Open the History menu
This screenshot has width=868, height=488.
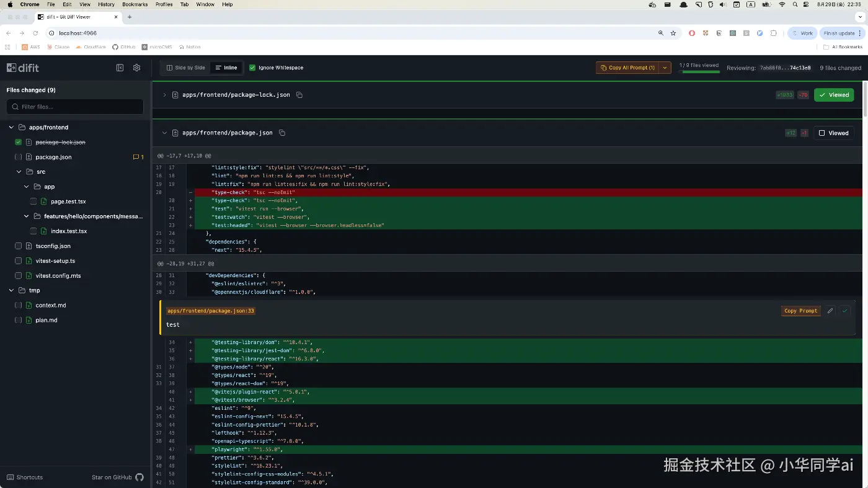coord(106,4)
